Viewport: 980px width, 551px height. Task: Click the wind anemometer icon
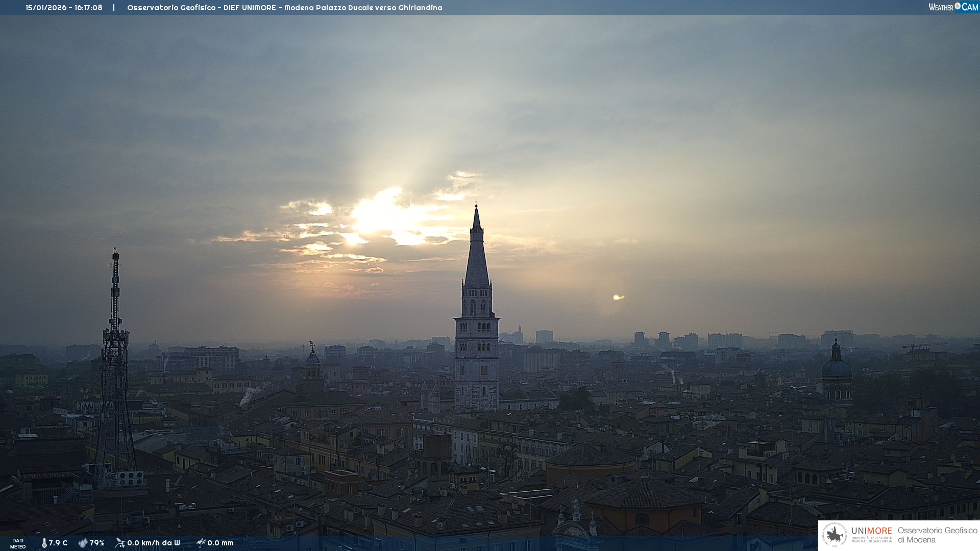point(120,543)
